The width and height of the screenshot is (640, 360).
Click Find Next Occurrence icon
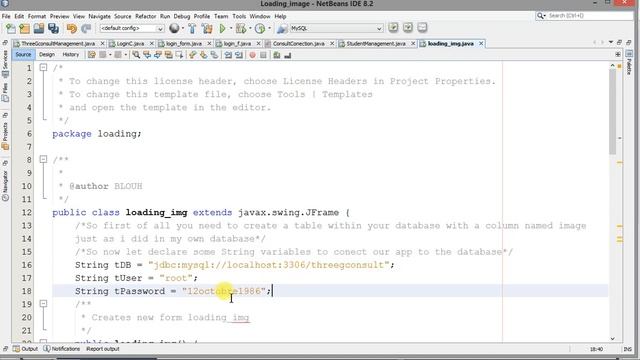(158, 55)
